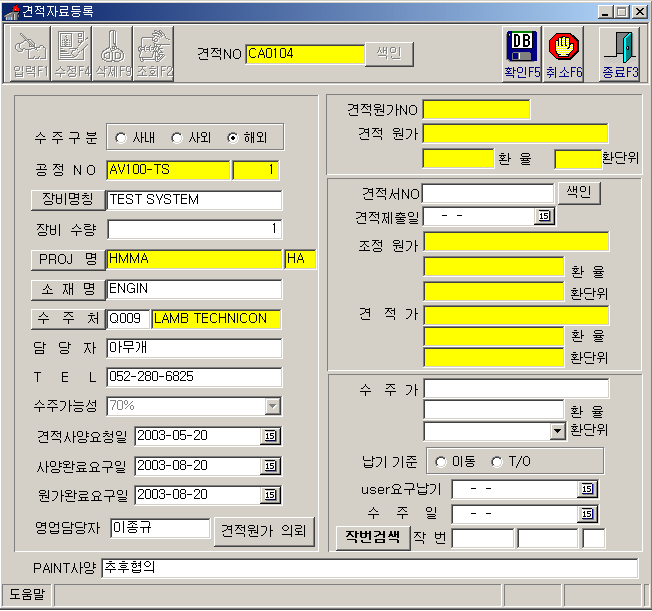Click the 견적원가 의뢰 button
The width and height of the screenshot is (652, 611).
point(265,529)
